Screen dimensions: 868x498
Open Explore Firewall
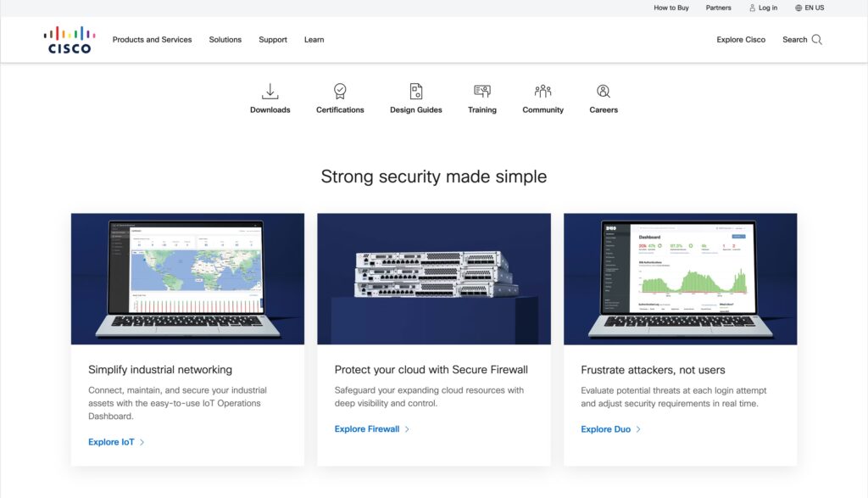[x=366, y=428]
